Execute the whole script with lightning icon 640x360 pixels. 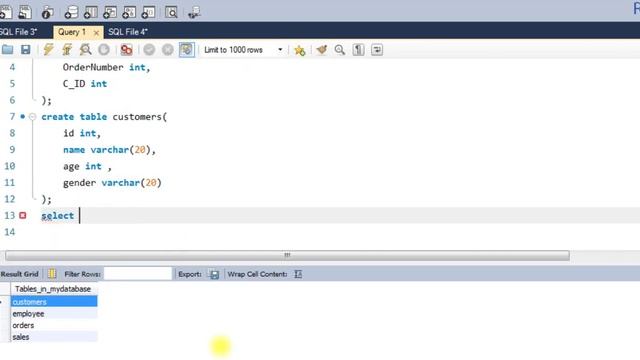click(x=48, y=50)
